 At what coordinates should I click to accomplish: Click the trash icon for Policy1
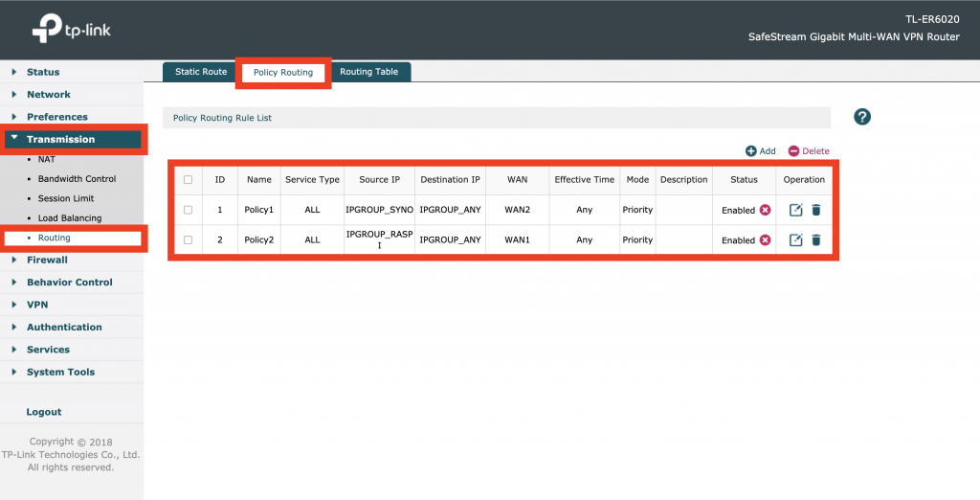click(816, 210)
